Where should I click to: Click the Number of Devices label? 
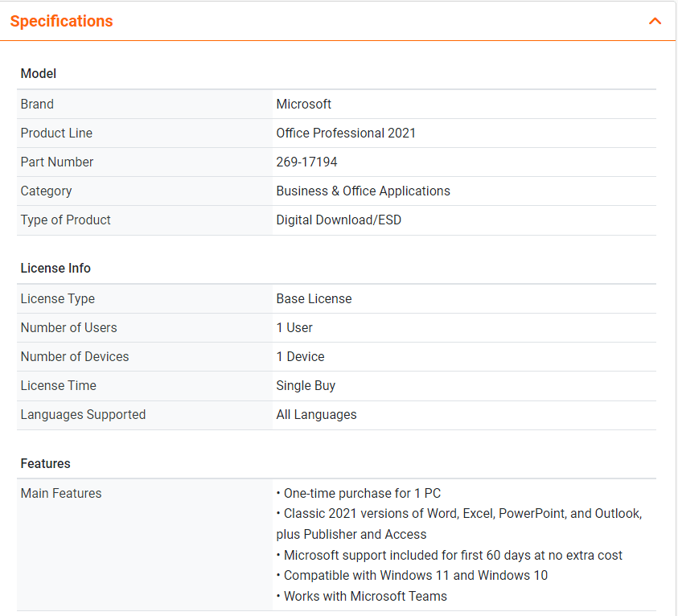(x=75, y=356)
